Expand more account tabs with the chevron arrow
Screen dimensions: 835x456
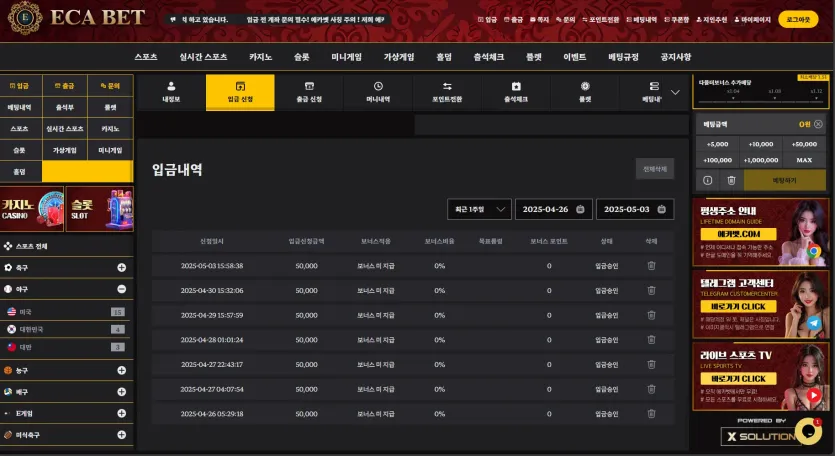point(675,92)
